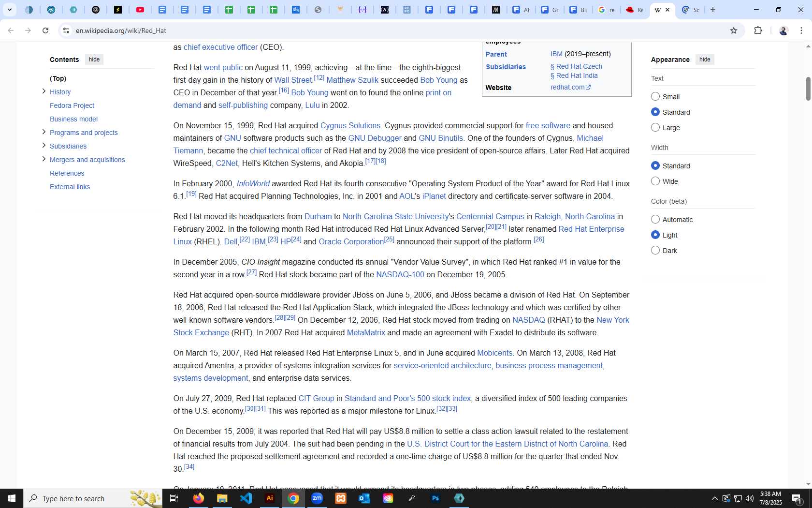
Task: Open Adobe Illustrator from the taskbar
Action: (x=270, y=498)
